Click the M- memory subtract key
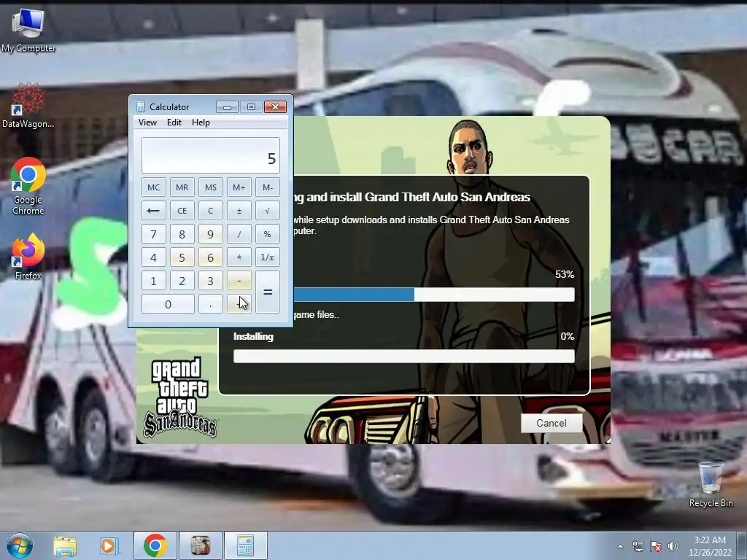Screen dimensions: 747x560 [268, 187]
